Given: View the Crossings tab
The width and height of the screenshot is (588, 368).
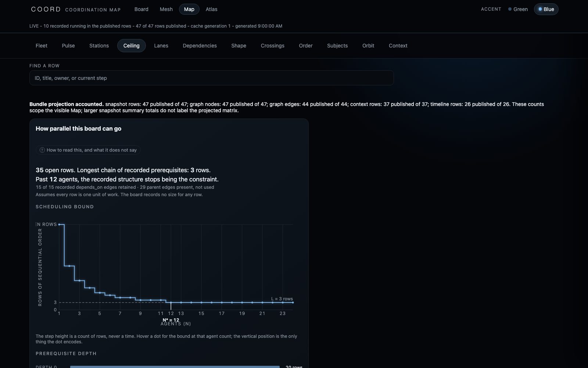Looking at the screenshot, I should point(273,46).
